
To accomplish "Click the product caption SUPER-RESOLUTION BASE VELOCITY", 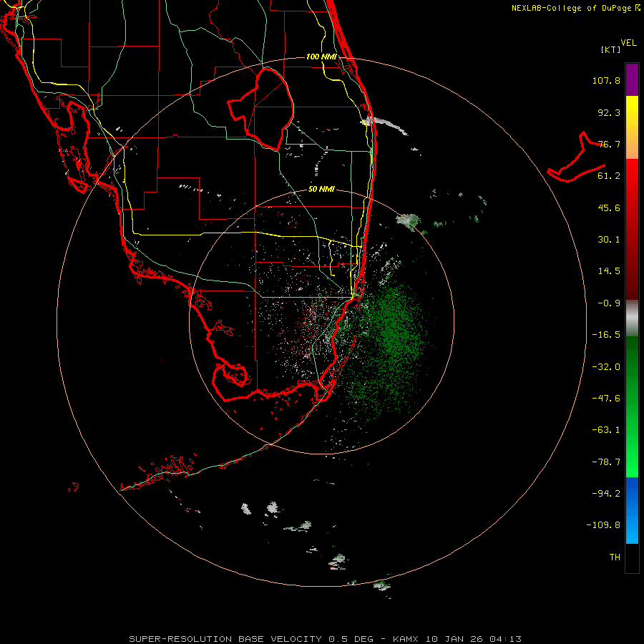I will point(225,639).
